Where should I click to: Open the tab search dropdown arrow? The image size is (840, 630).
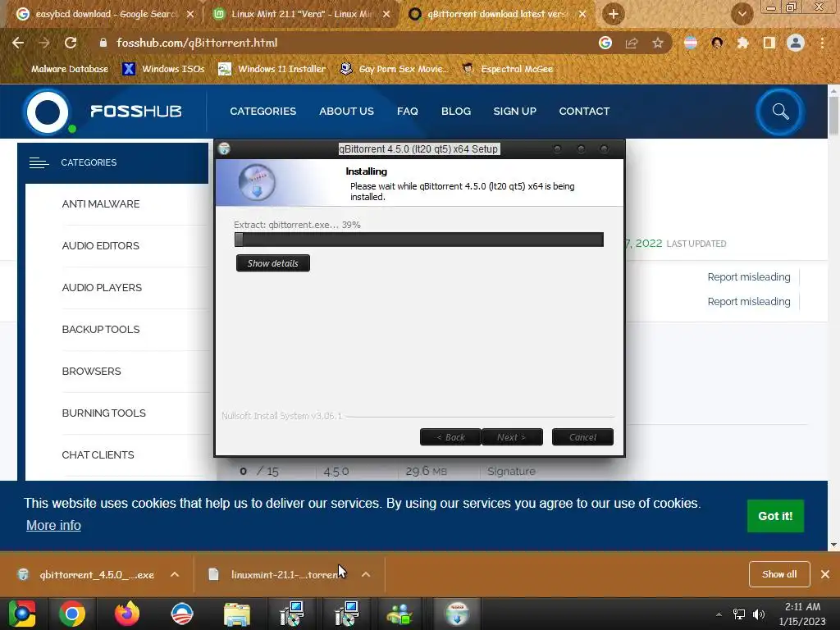click(742, 14)
